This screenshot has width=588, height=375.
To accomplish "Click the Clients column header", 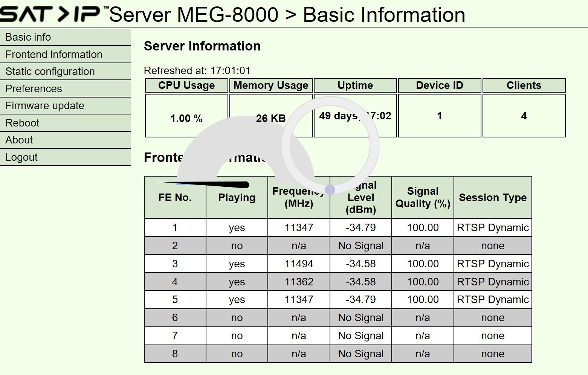I will (x=524, y=85).
